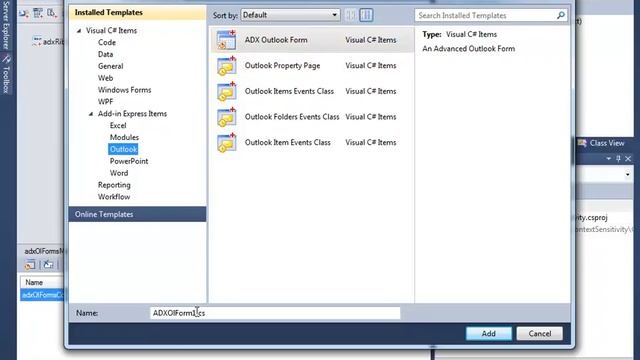Viewport: 640px width, 360px height.
Task: Select the Workflow category
Action: point(114,197)
